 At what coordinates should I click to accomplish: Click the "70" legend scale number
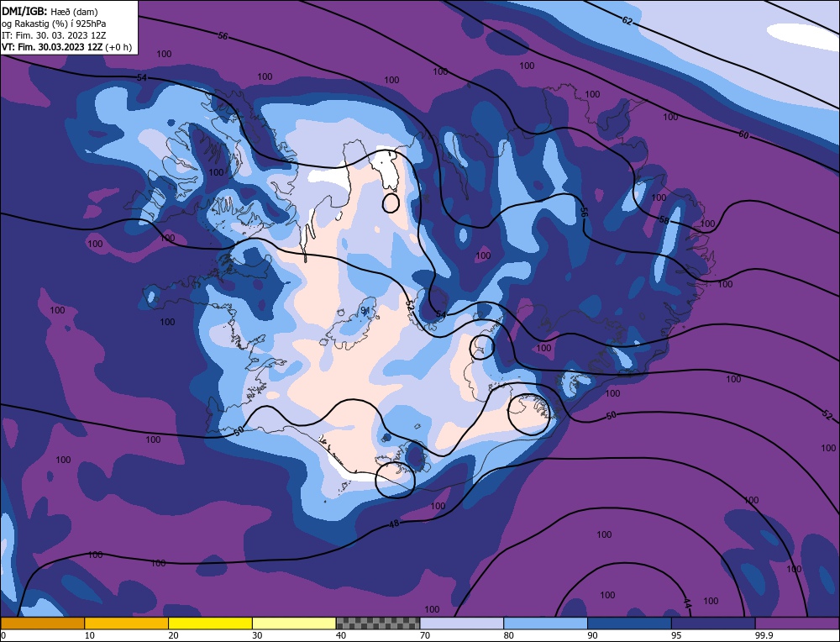pyautogui.click(x=425, y=635)
